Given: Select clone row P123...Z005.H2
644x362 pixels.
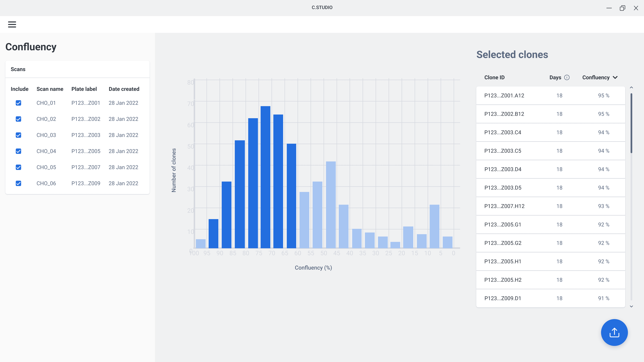Looking at the screenshot, I should click(x=551, y=280).
